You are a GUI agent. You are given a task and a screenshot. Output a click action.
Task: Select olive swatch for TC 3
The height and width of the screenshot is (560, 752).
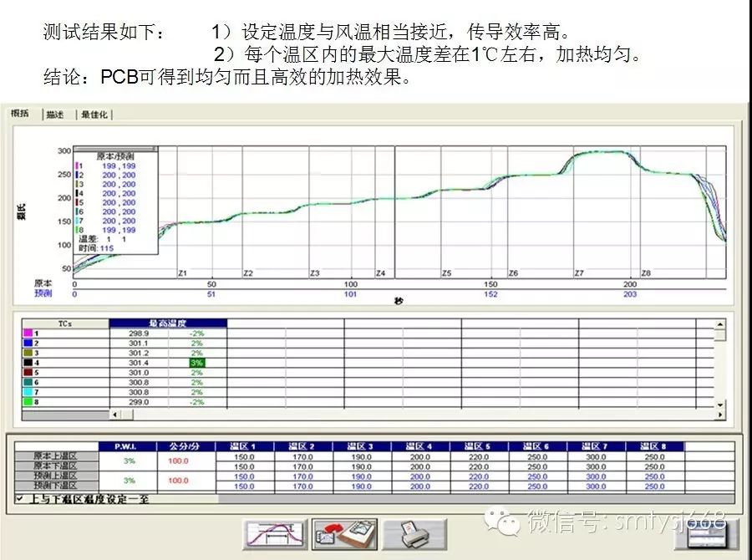(x=28, y=353)
